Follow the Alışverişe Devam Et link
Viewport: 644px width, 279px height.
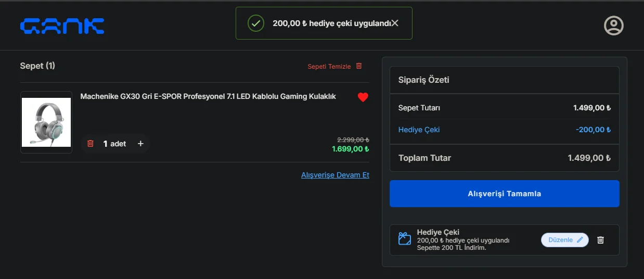[335, 175]
